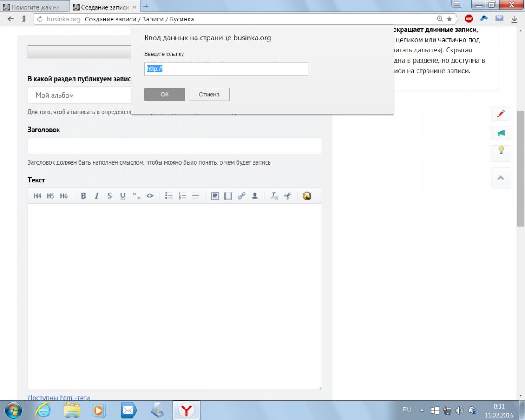Click the scissors cut icon in toolbar
This screenshot has width=525, height=420.
(287, 196)
